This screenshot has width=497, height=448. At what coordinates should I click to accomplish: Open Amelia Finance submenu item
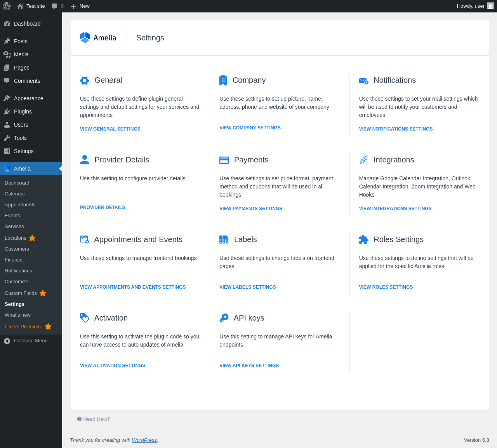click(31, 260)
